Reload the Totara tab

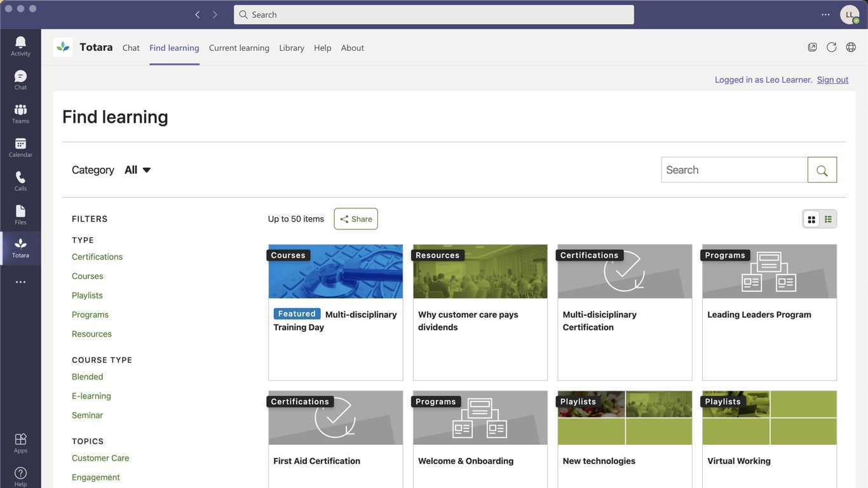(831, 48)
